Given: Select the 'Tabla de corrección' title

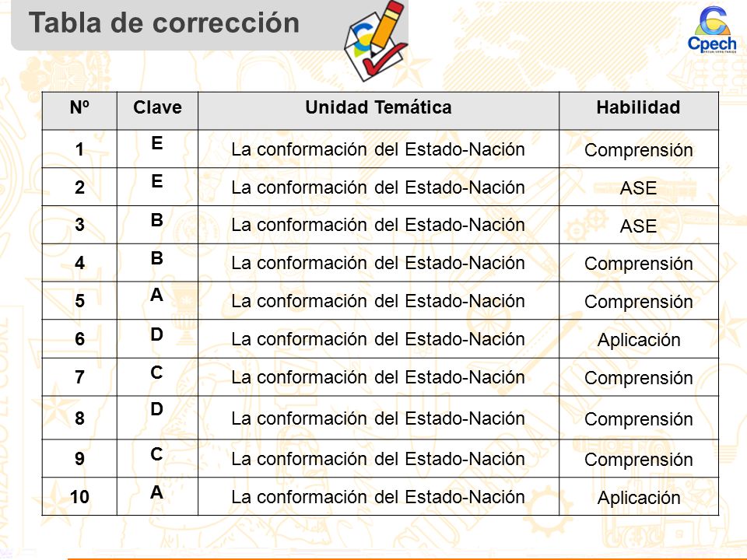Looking at the screenshot, I should 164,23.
